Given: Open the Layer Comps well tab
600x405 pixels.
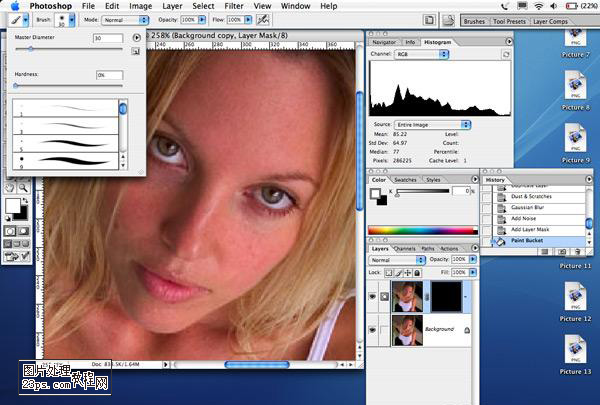Looking at the screenshot, I should pos(550,21).
